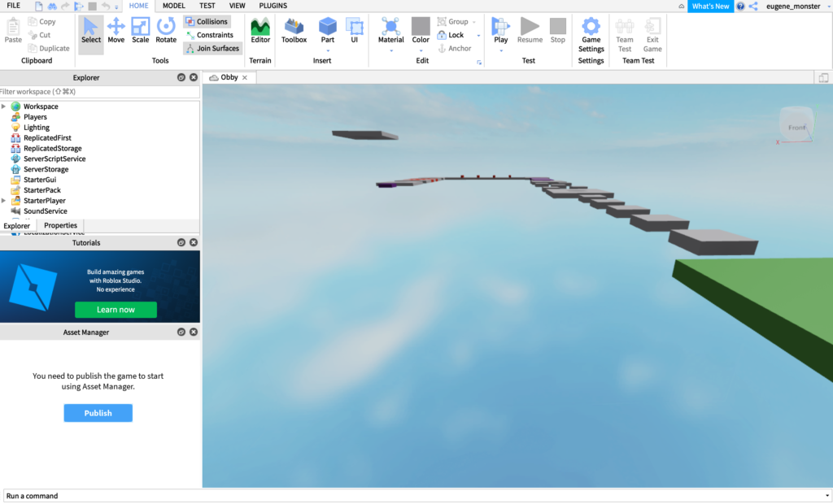Switch to the Properties panel tab

pyautogui.click(x=60, y=225)
